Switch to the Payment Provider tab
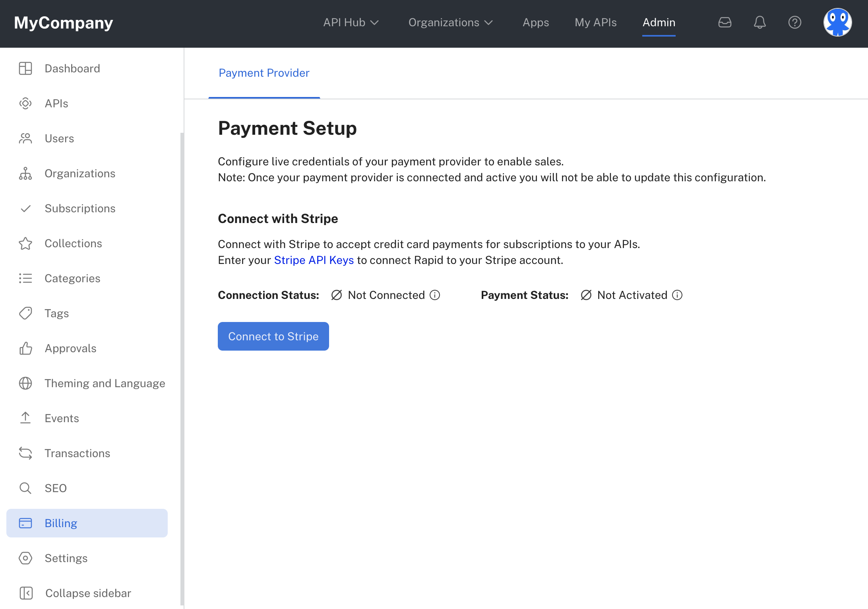The height and width of the screenshot is (609, 868). tap(264, 73)
